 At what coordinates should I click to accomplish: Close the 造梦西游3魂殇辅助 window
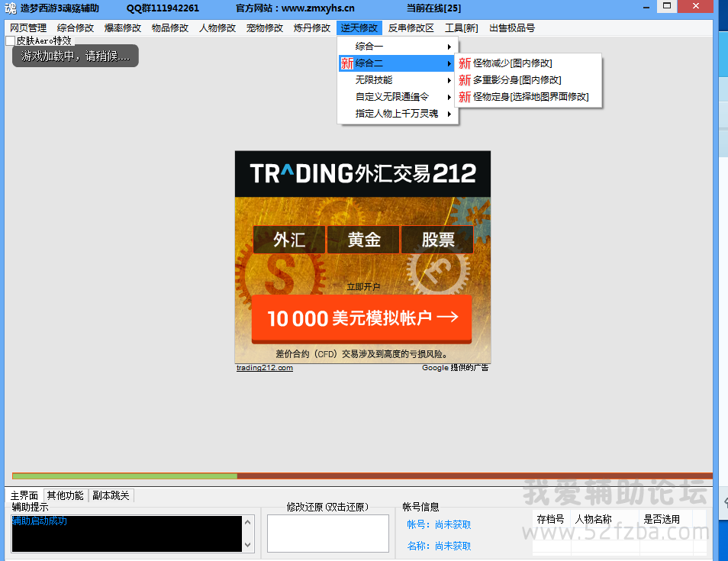[695, 6]
